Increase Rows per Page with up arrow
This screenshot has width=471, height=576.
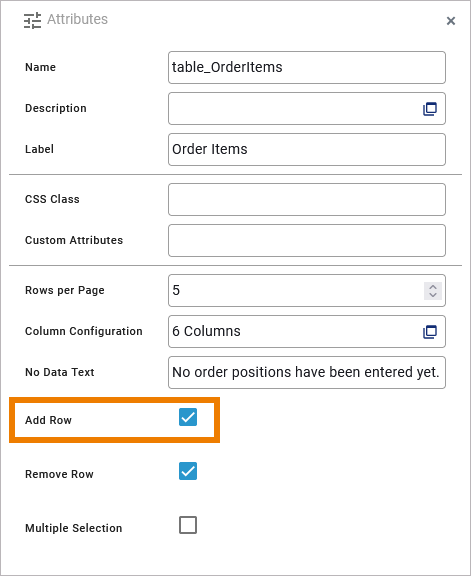click(x=433, y=287)
